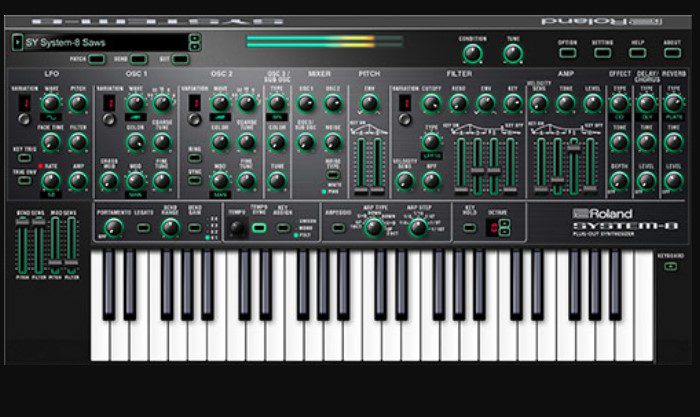Open the SETTING button
This screenshot has width=700, height=417.
coord(602,53)
